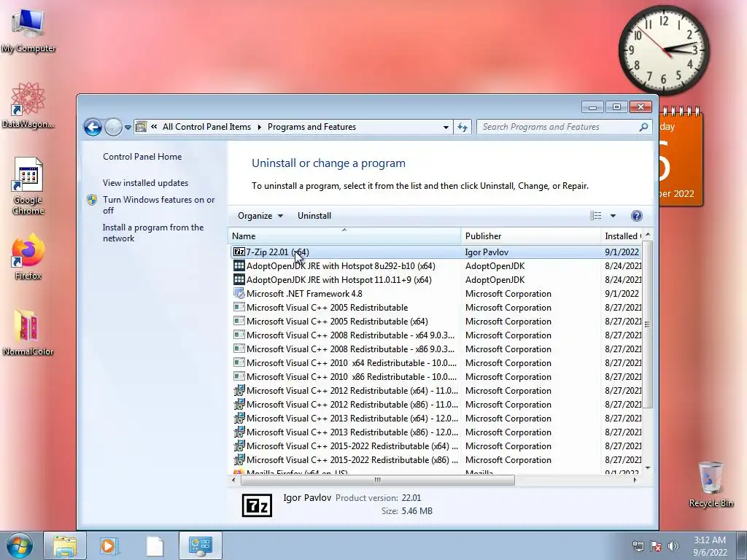Open Control Panel Home link
This screenshot has width=747, height=560.
point(142,157)
